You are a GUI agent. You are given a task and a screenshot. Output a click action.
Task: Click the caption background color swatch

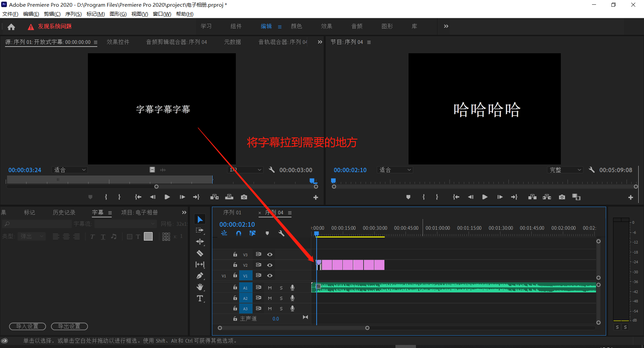click(148, 236)
